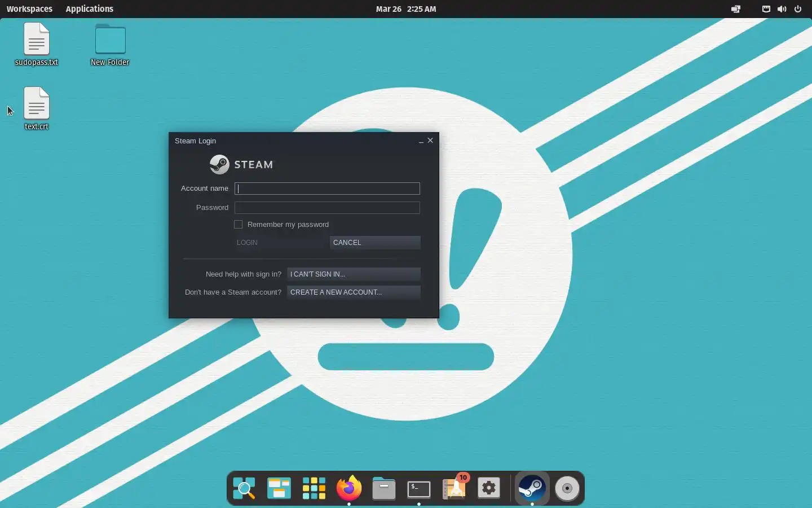Launch Firefox from the dock
The width and height of the screenshot is (812, 508).
(349, 488)
